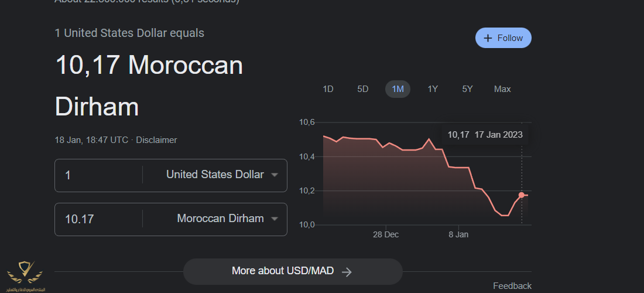This screenshot has height=293, width=644.
Task: Show the Max chart range
Action: 502,89
